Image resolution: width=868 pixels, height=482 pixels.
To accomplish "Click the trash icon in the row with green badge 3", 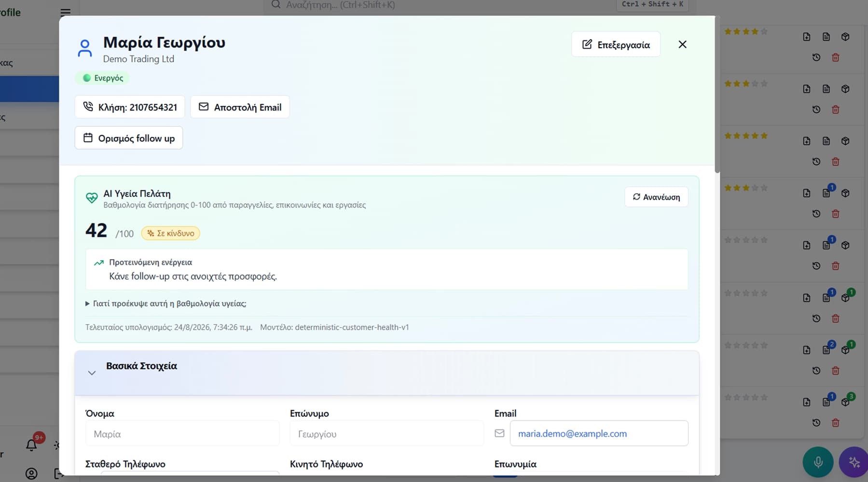I will pyautogui.click(x=836, y=423).
